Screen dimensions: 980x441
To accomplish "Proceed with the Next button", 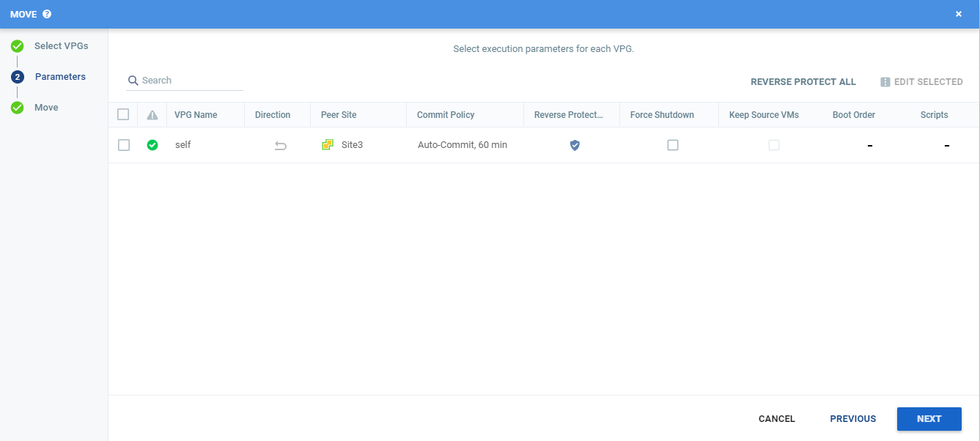I will click(929, 419).
